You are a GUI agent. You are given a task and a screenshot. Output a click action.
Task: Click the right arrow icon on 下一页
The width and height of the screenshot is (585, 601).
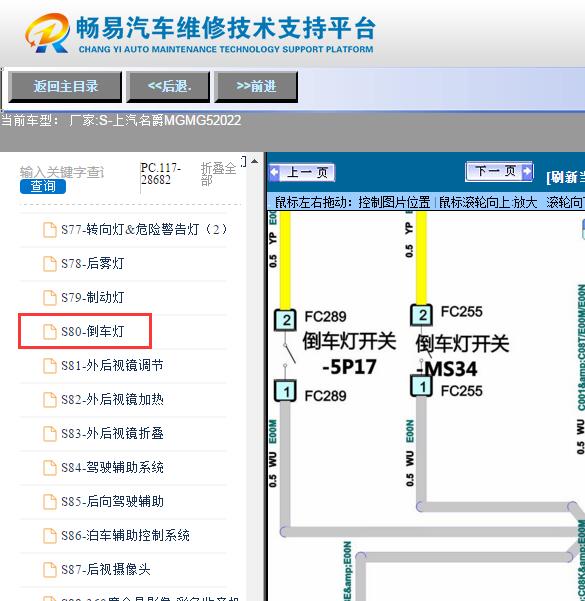click(x=527, y=171)
